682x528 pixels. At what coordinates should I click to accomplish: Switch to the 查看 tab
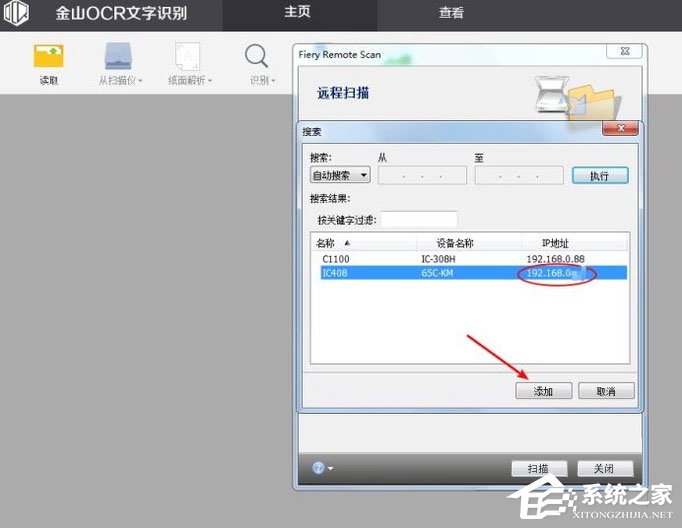point(451,13)
